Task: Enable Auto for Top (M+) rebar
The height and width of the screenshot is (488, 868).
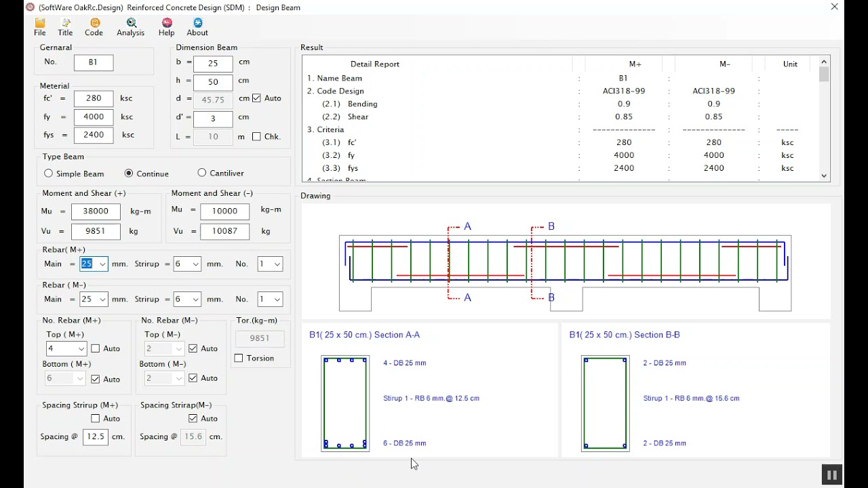Action: pos(96,348)
